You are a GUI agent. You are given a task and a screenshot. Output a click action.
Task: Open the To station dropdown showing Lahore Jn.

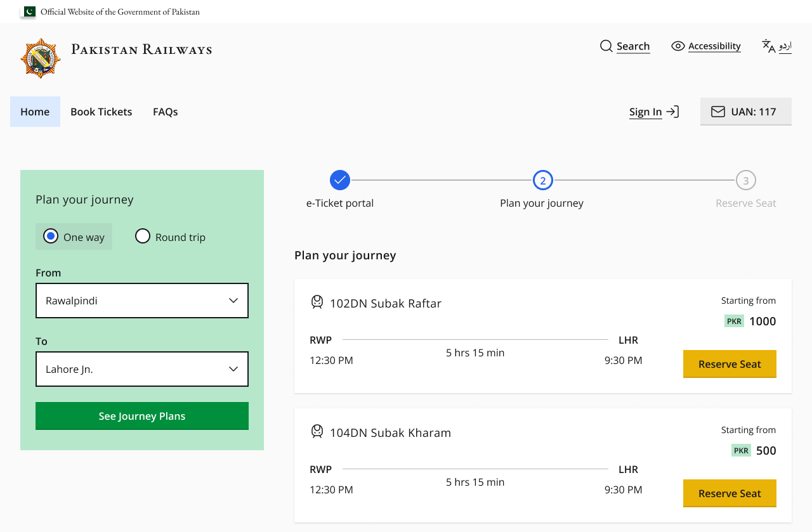[x=142, y=369]
